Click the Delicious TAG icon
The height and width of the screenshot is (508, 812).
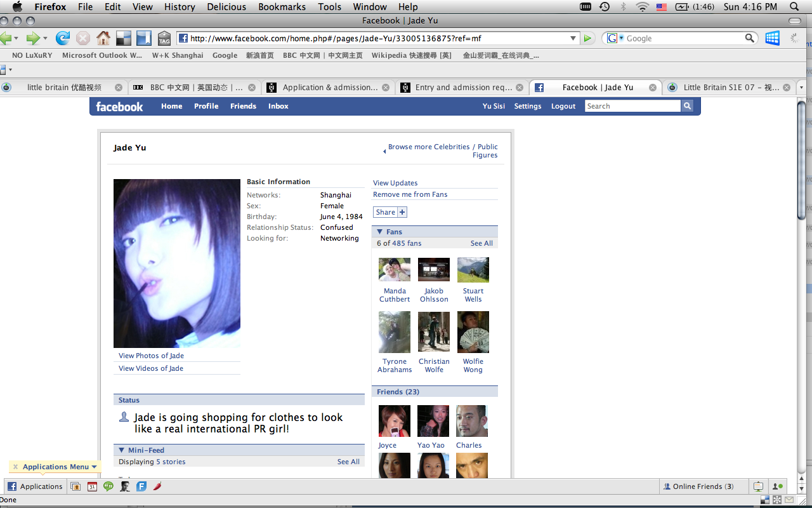(x=164, y=39)
